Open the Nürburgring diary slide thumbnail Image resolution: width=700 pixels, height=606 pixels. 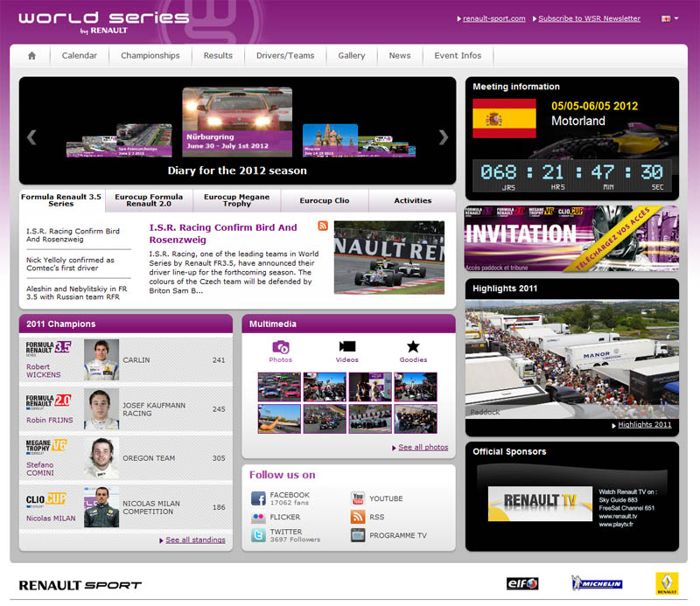[237, 122]
